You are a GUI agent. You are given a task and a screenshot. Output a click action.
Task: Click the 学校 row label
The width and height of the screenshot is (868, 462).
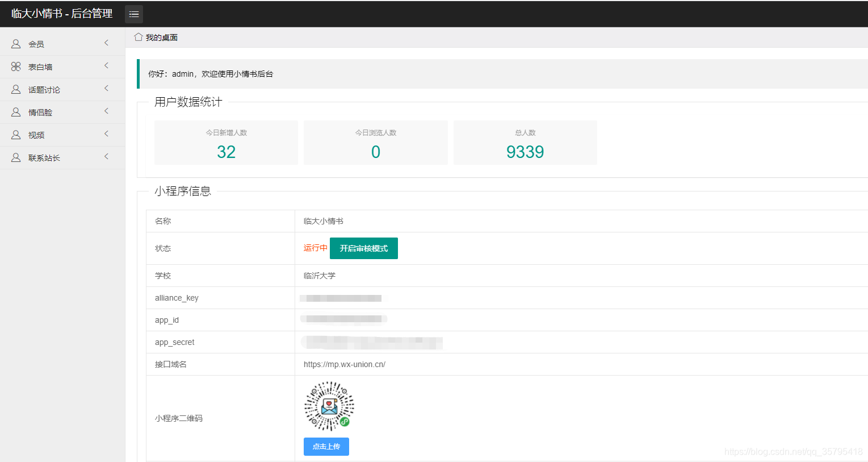pos(163,276)
